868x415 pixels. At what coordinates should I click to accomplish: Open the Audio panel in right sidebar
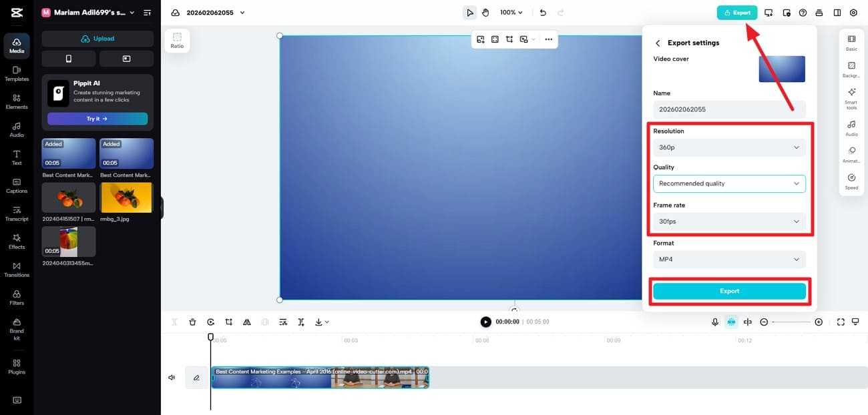click(x=851, y=128)
